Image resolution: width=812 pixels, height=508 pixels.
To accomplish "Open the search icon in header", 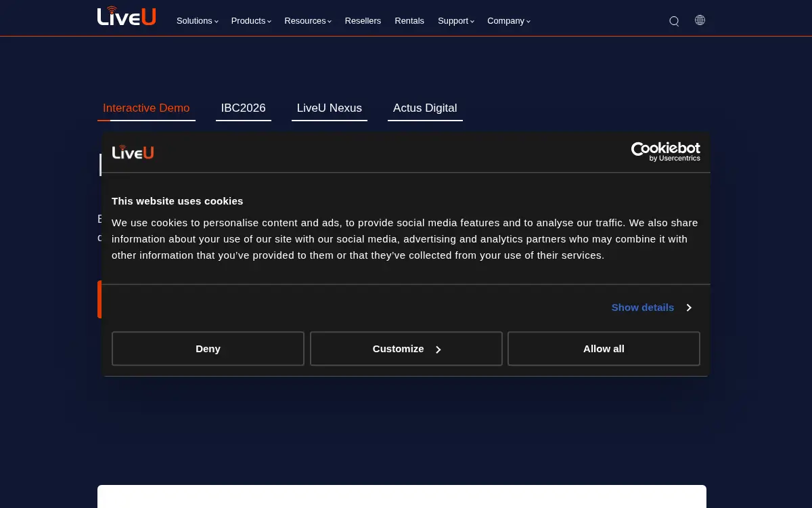I will [x=674, y=21].
